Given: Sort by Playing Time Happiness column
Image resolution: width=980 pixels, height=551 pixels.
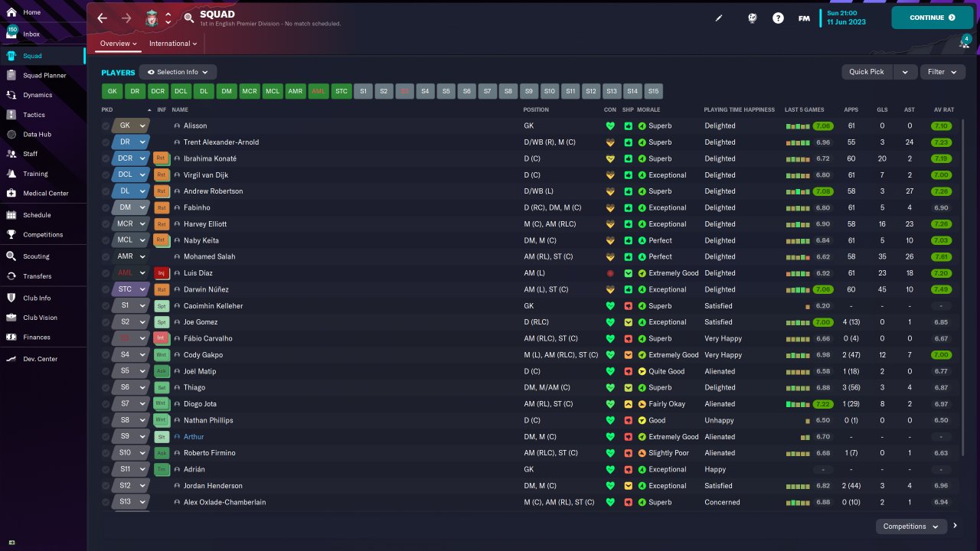Looking at the screenshot, I should pos(739,110).
